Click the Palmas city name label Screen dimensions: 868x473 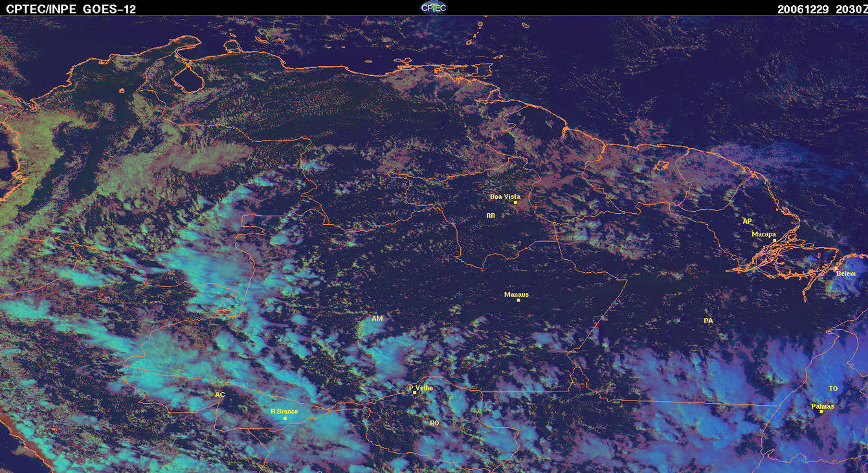point(823,406)
